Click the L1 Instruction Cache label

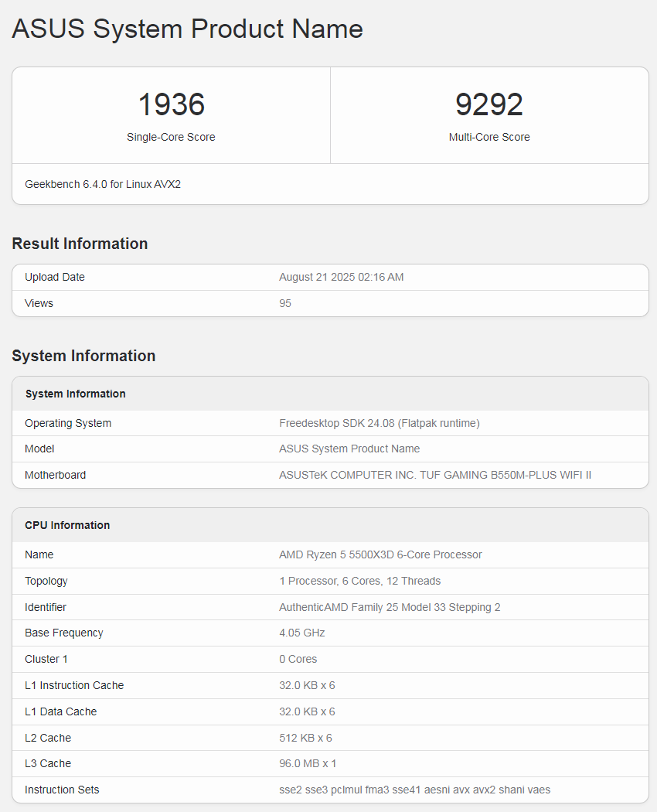[74, 686]
